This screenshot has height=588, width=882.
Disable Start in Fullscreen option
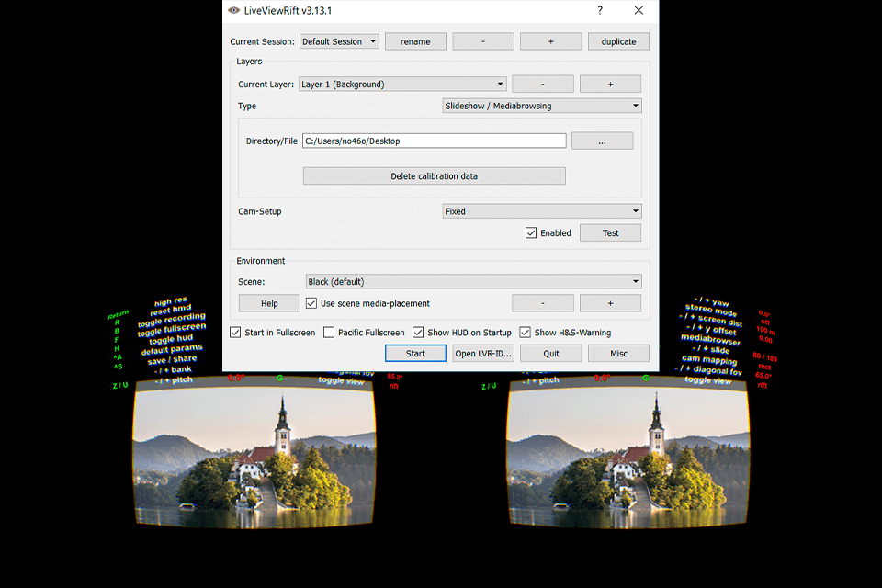[235, 333]
